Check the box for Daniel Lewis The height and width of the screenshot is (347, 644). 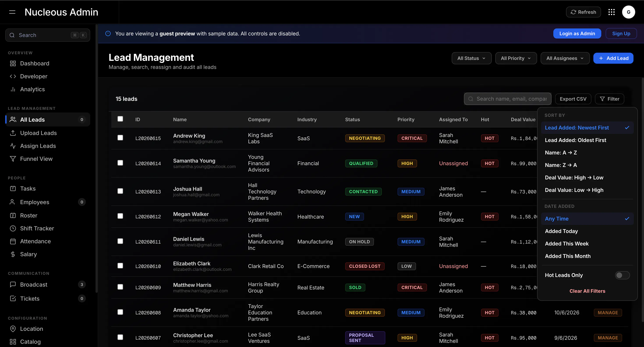coord(120,241)
